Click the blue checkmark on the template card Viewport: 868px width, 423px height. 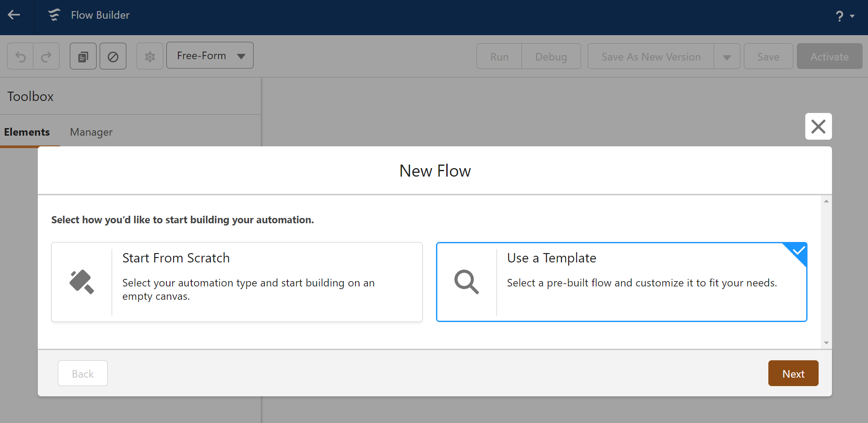(x=799, y=251)
